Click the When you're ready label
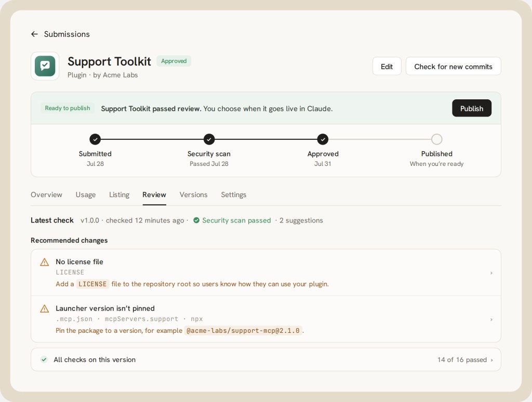The image size is (532, 402). click(436, 164)
